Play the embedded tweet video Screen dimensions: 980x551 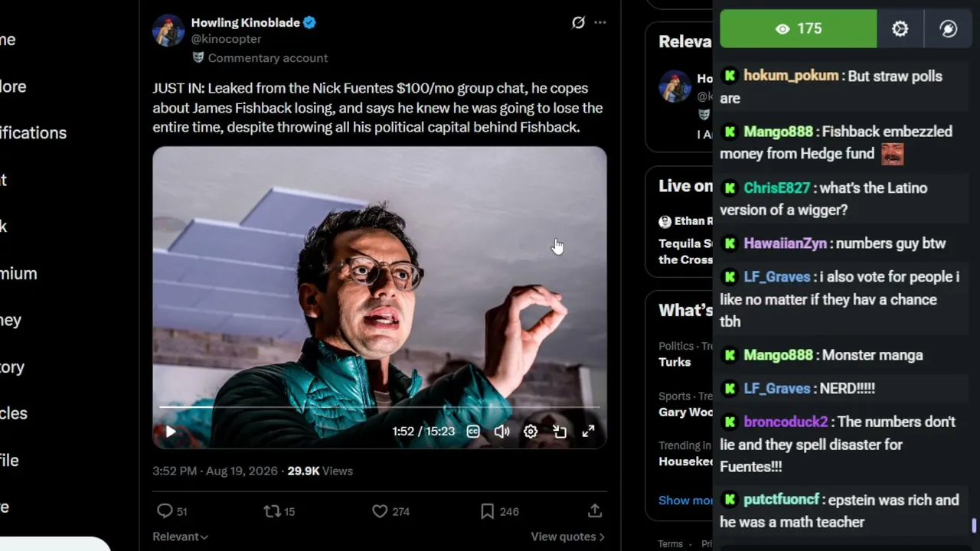pyautogui.click(x=171, y=432)
